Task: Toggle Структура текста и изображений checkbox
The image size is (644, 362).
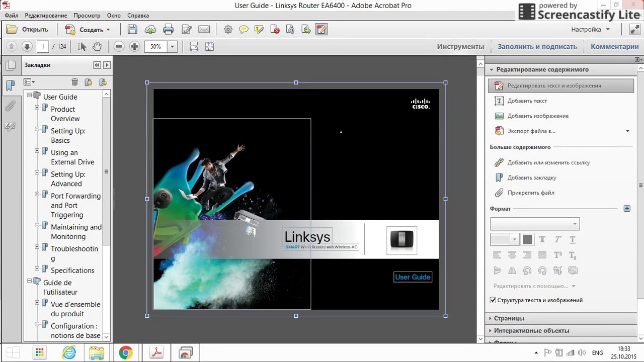Action: coord(493,300)
